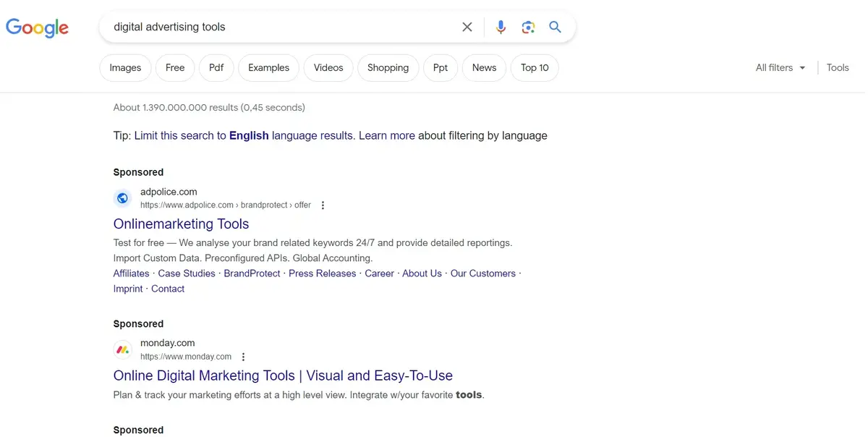Run the search with the magnifier icon
Image resolution: width=868 pixels, height=437 pixels.
coord(556,27)
